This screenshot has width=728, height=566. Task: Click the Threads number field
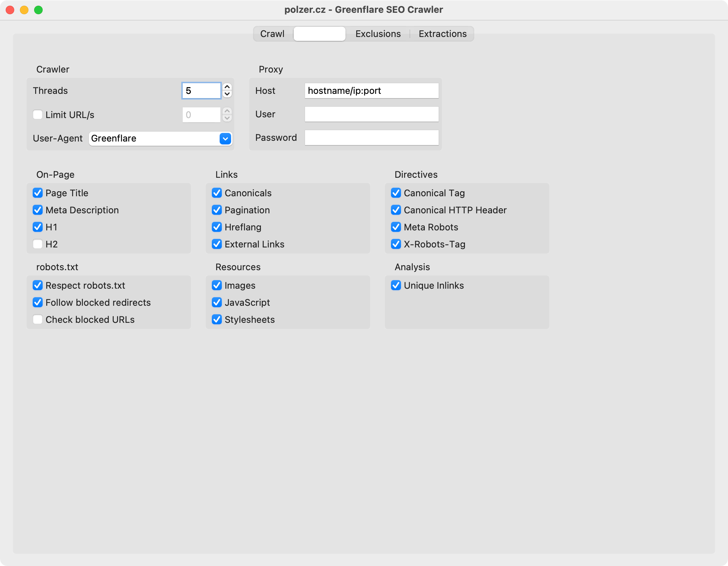(202, 91)
